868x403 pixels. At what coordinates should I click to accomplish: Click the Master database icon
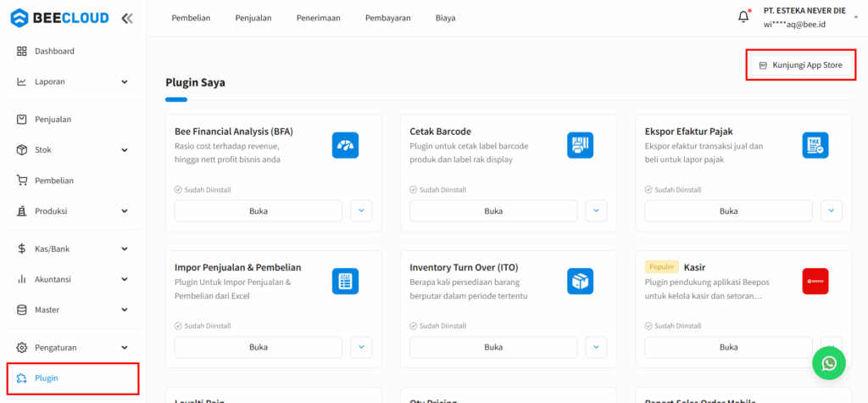[21, 310]
